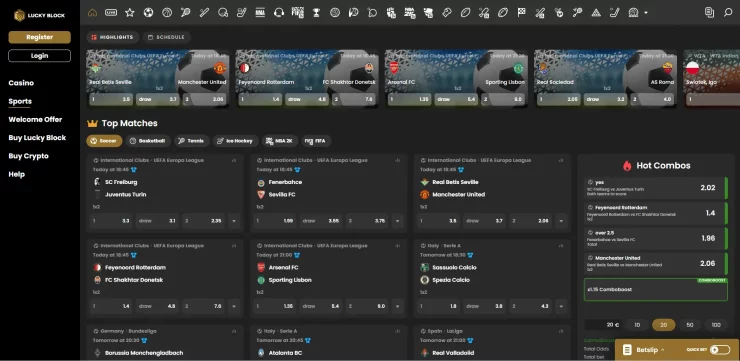
Task: Select the soccer ball icon in top bar
Action: pos(148,13)
